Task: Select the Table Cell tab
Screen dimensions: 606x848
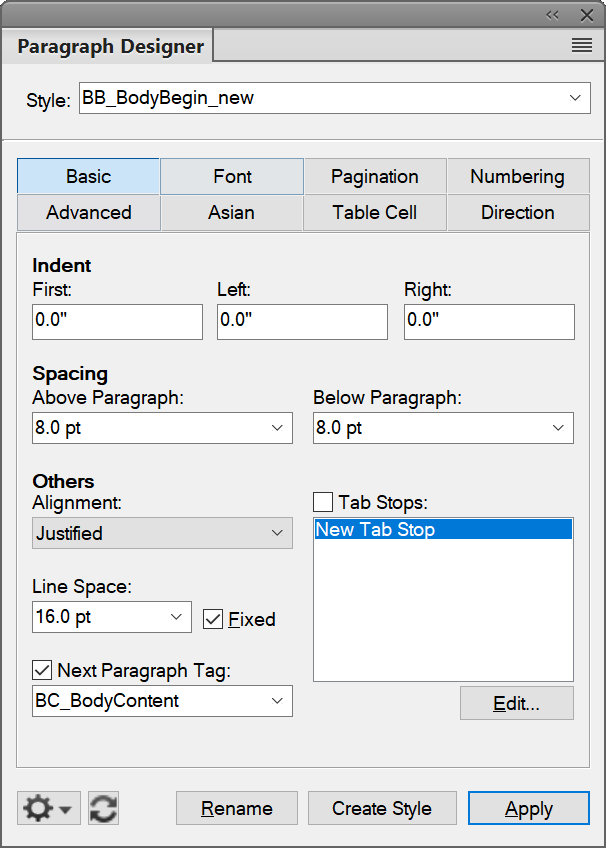Action: 374,212
